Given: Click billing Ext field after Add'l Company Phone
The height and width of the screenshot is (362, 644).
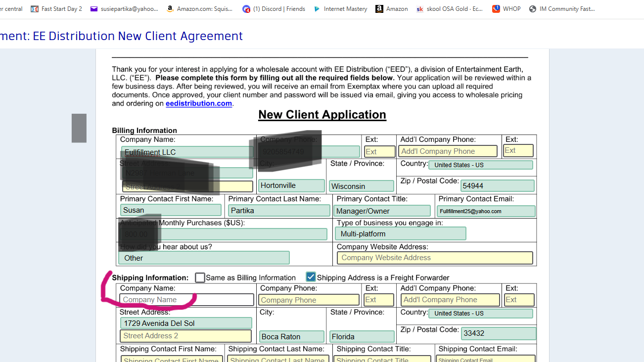Looking at the screenshot, I should coord(518,150).
